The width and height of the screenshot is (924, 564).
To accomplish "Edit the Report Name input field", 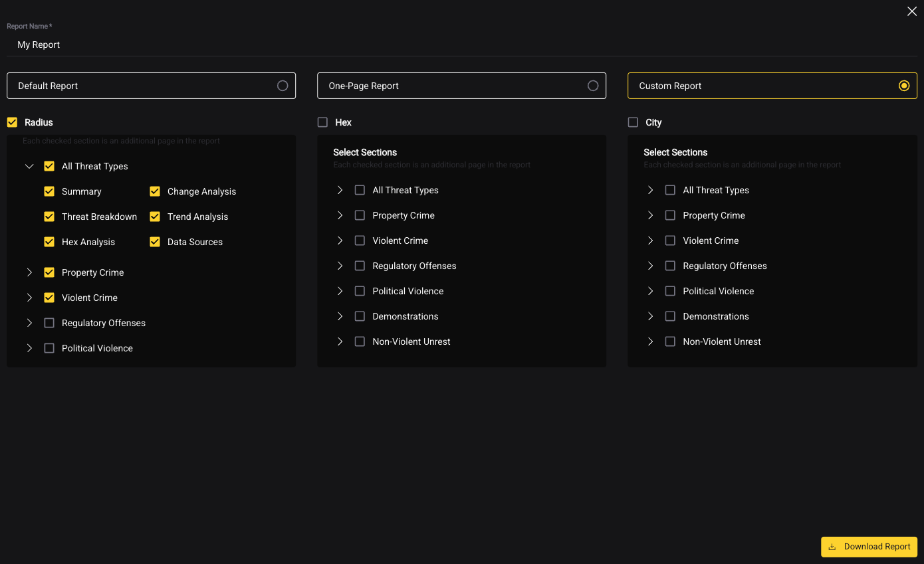I will pyautogui.click(x=461, y=45).
